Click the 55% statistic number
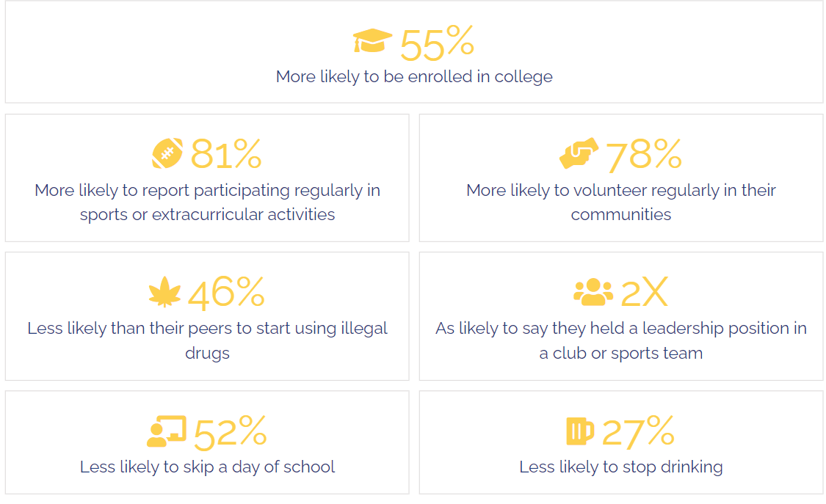The width and height of the screenshot is (826, 504). coord(438,44)
